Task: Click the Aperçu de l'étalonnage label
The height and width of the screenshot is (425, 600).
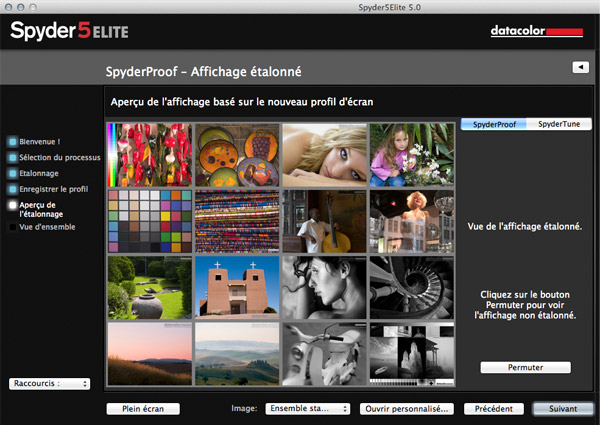Action: pos(41,210)
